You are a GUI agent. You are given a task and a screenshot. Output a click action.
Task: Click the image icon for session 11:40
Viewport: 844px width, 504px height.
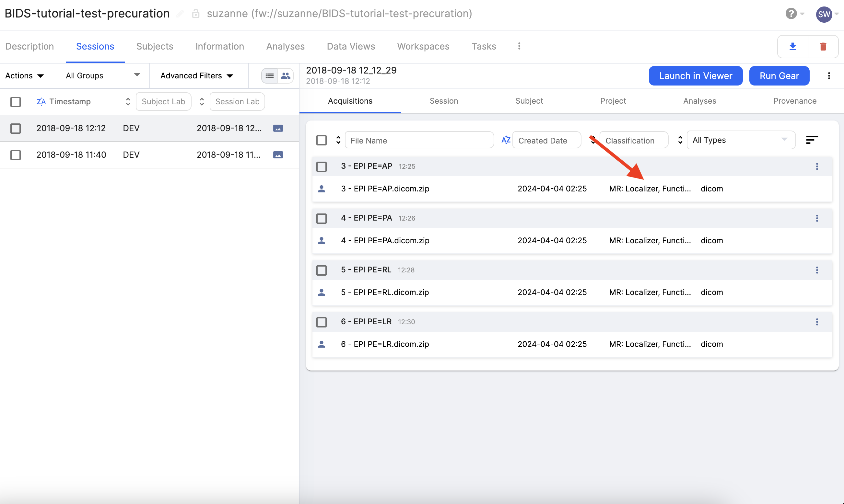(278, 155)
